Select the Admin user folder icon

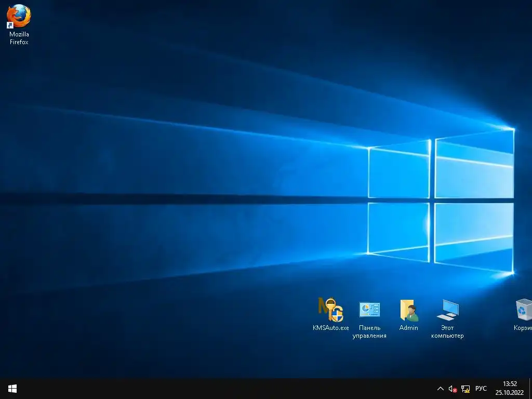pos(408,314)
